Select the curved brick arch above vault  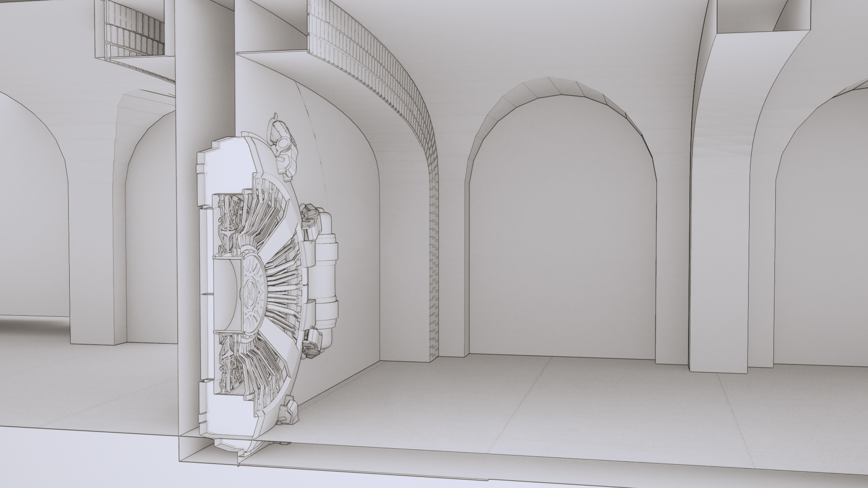384,68
